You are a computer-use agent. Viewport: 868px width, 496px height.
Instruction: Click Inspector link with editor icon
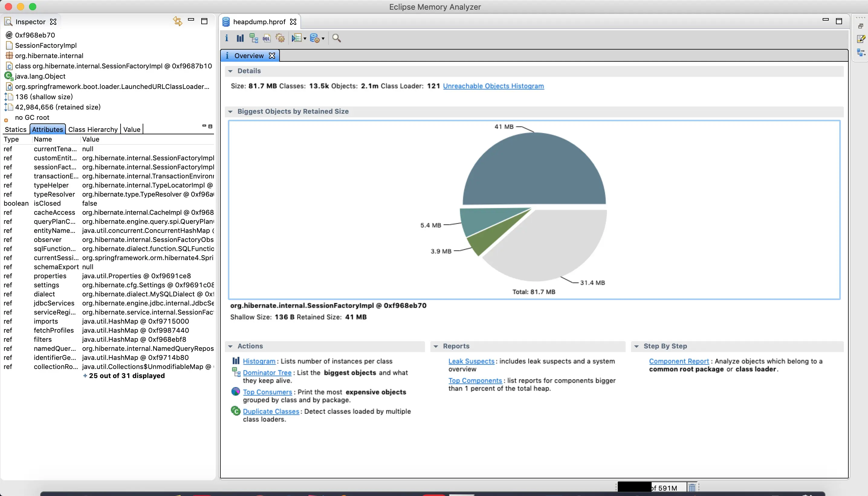[x=177, y=21]
